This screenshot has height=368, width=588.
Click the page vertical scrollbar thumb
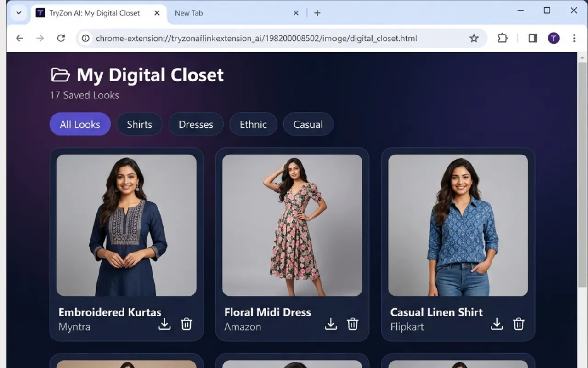tap(582, 175)
